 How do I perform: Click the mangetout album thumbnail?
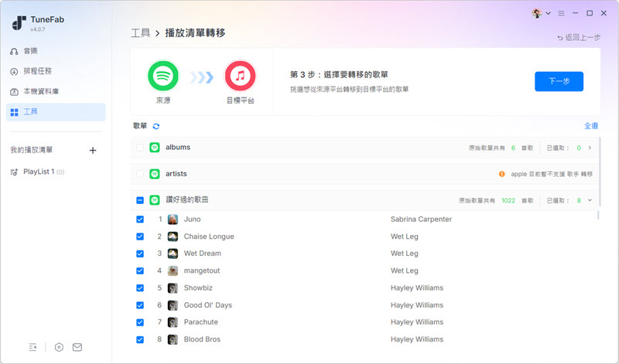click(x=173, y=271)
